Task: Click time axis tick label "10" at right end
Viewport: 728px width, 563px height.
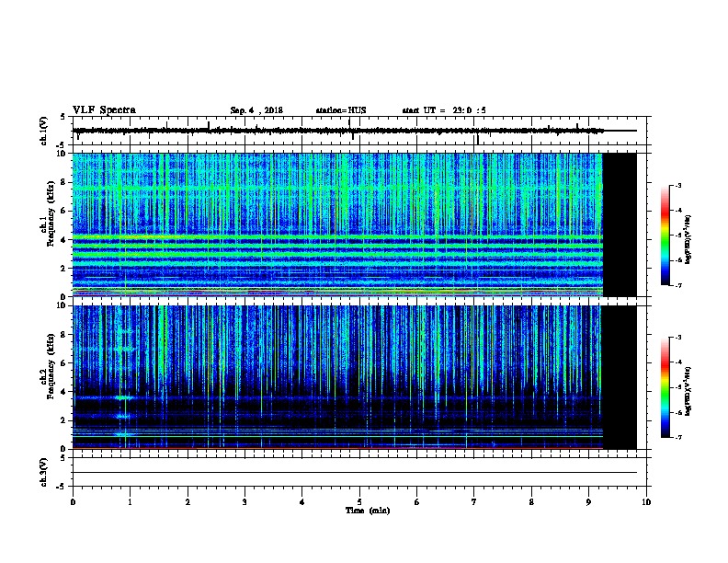Action: coord(646,502)
